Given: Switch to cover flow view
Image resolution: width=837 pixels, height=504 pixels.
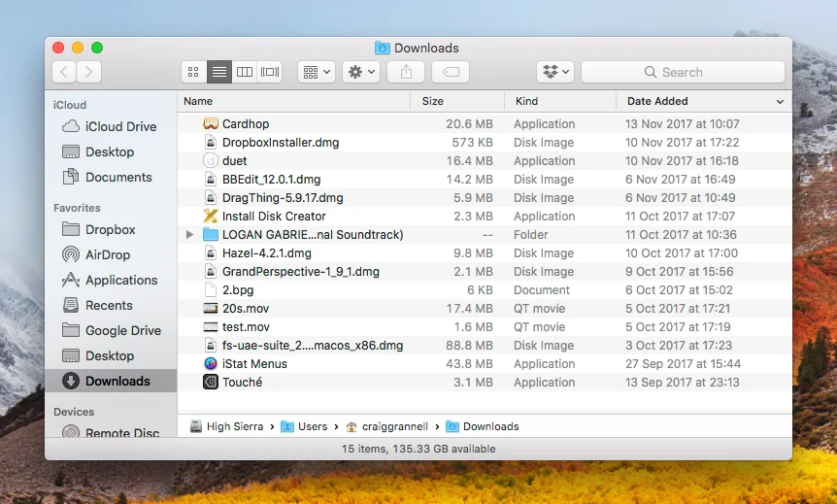Looking at the screenshot, I should tap(270, 72).
